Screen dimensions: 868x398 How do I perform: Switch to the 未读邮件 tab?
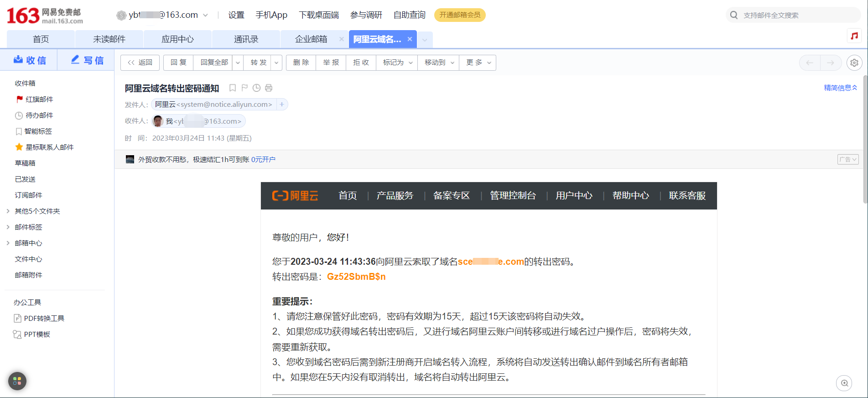coord(109,39)
